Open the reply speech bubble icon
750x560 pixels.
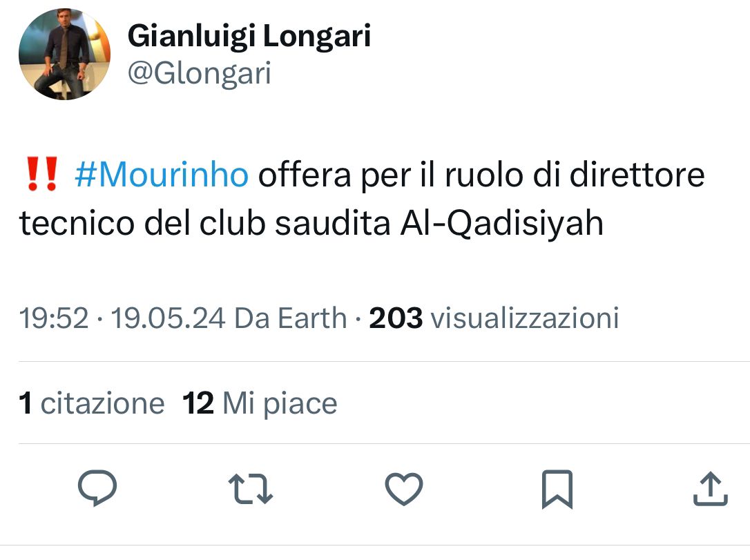click(x=96, y=488)
